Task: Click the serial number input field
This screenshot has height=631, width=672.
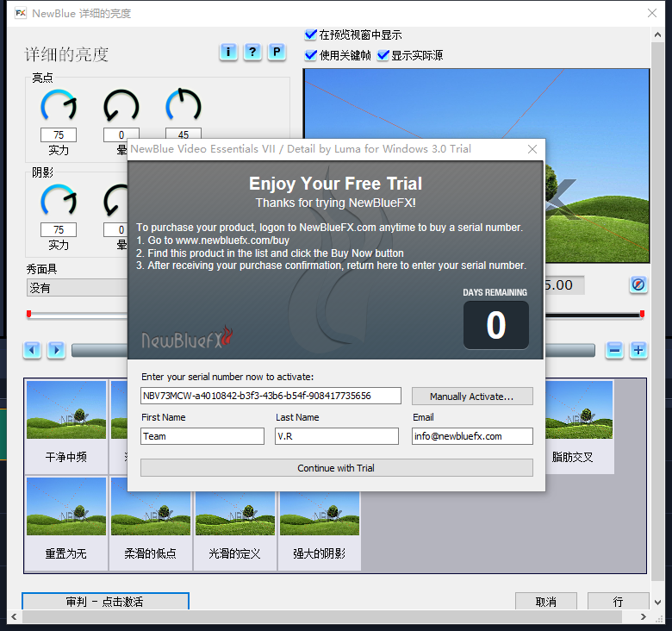Action: [271, 396]
